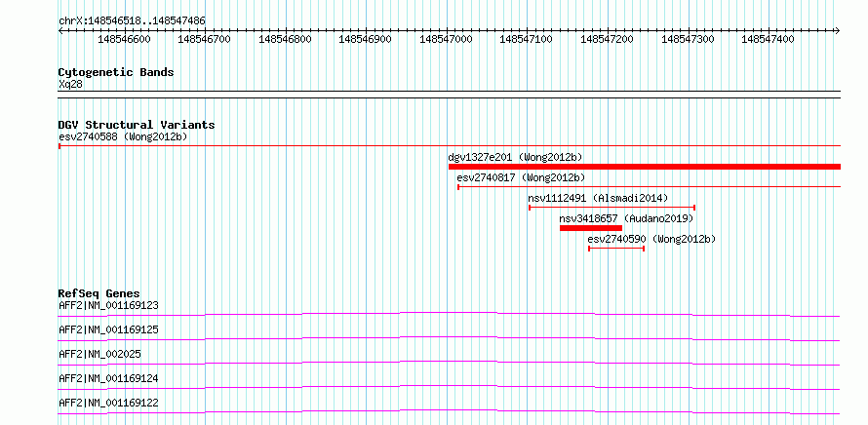Open transcript AFF2|NM_001169124

[x=108, y=378]
